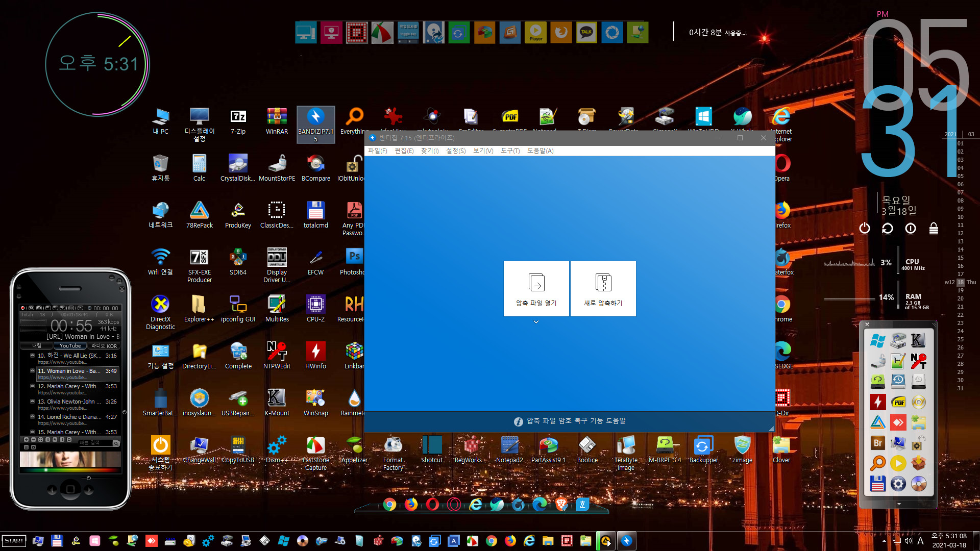Click the lock icon in the date widget

point(934,228)
